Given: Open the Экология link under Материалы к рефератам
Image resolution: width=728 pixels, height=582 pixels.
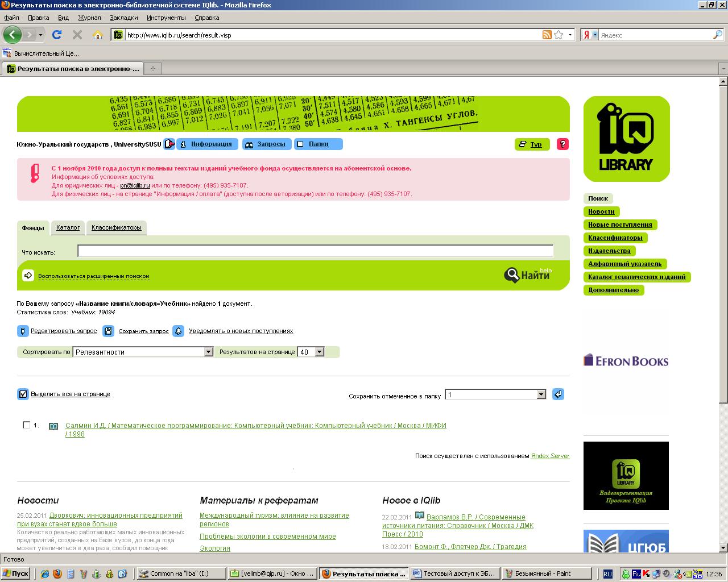Looking at the screenshot, I should (215, 548).
